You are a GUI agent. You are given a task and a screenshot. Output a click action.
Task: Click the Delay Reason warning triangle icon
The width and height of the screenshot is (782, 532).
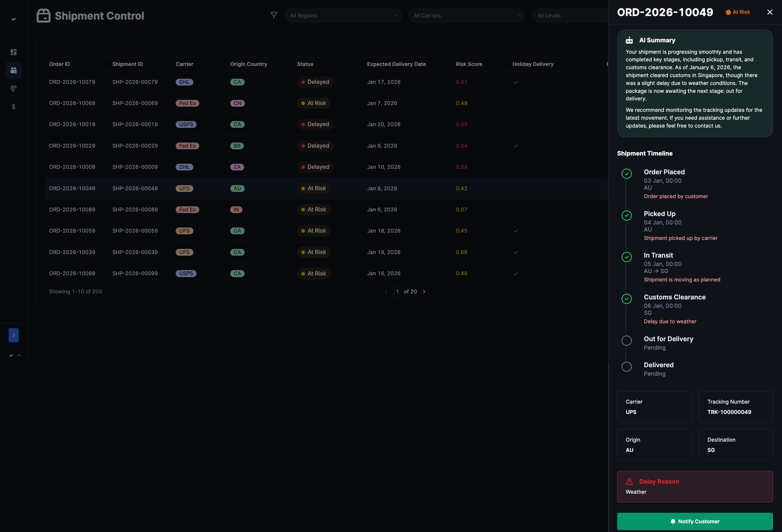point(629,482)
